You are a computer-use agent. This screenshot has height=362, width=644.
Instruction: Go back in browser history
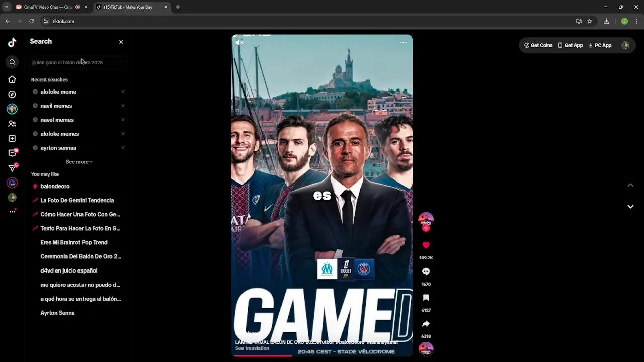click(7, 21)
